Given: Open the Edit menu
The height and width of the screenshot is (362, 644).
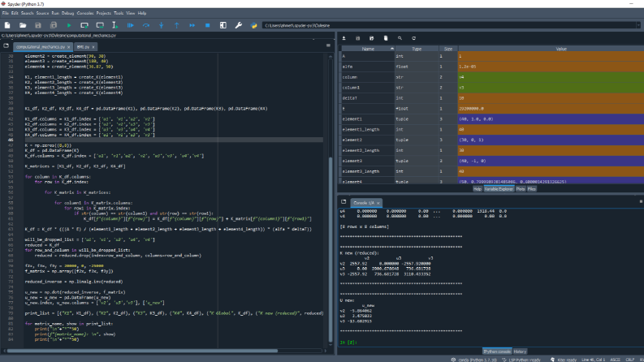Looking at the screenshot, I should [15, 13].
